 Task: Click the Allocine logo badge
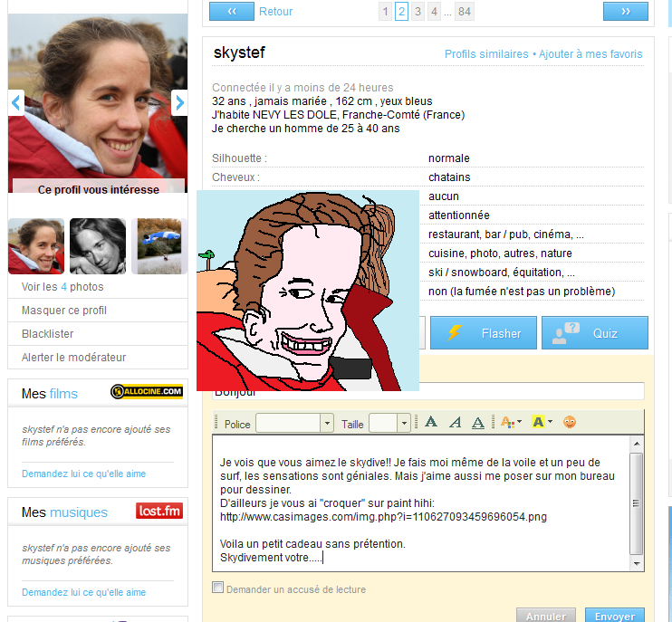[147, 392]
